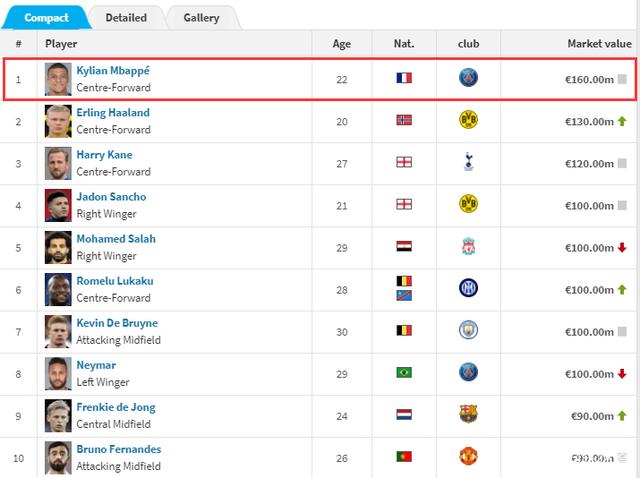The width and height of the screenshot is (640, 478).
Task: Click Inter Milan crest in Lukaku row
Action: (x=468, y=288)
